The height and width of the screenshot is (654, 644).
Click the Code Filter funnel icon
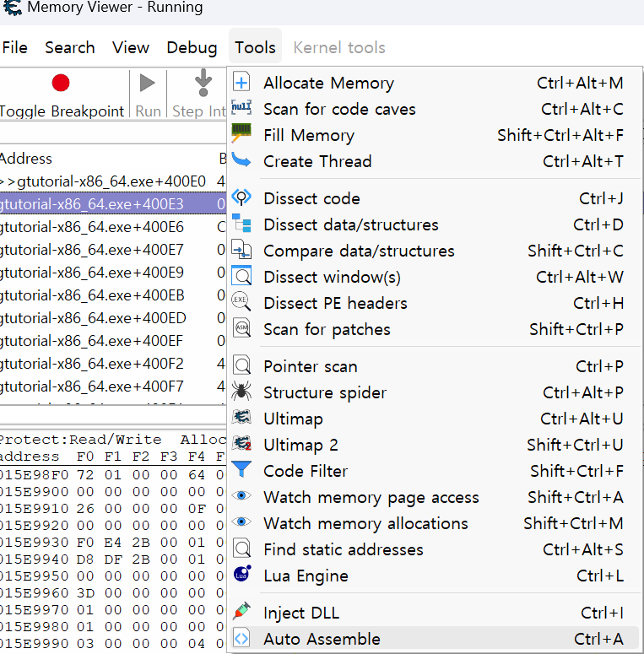[241, 470]
